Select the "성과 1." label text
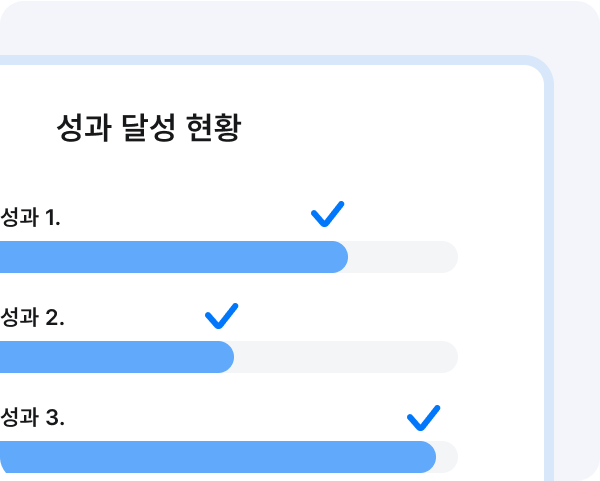 [x=30, y=217]
